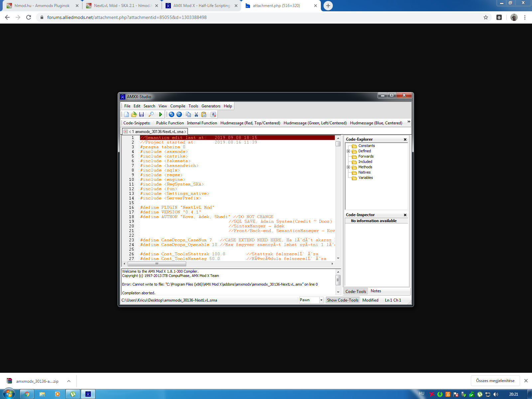This screenshot has height=399, width=532.
Task: Click code line 16 define PLUGIN
Action: click(177, 207)
